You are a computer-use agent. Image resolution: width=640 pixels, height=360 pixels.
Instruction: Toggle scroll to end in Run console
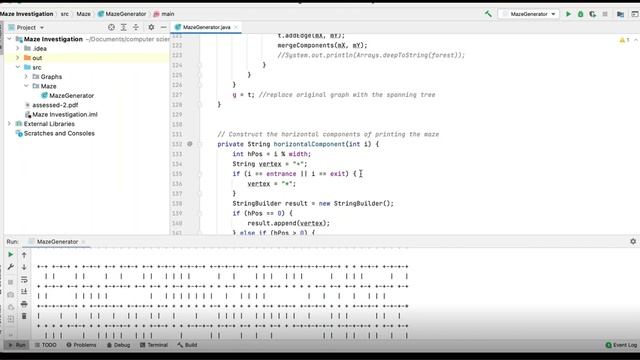pos(24,291)
